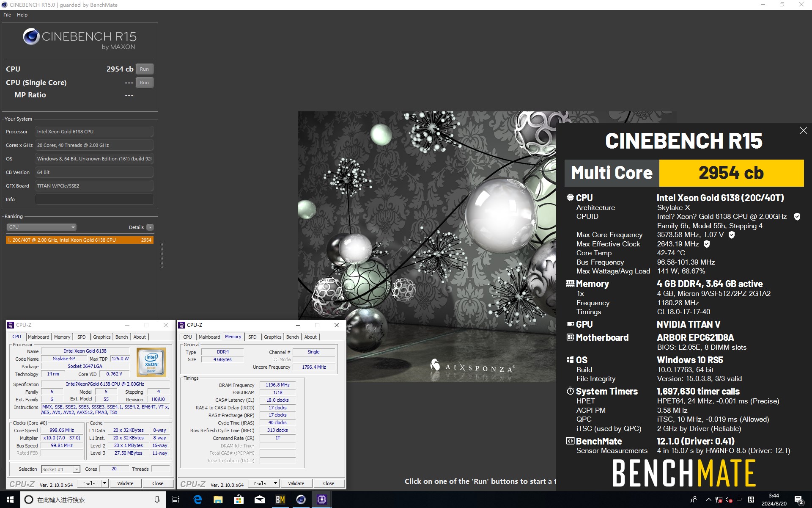This screenshot has width=812, height=508.
Task: Click network disconnected tray icon
Action: pyautogui.click(x=719, y=500)
